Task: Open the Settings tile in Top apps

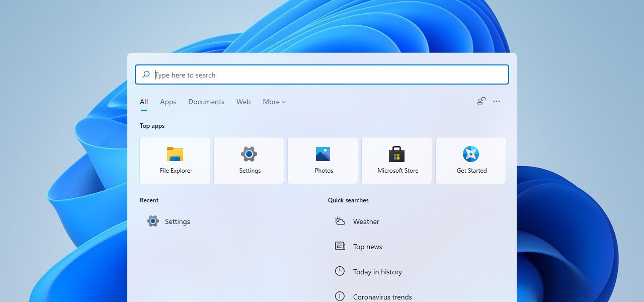Action: (x=249, y=161)
